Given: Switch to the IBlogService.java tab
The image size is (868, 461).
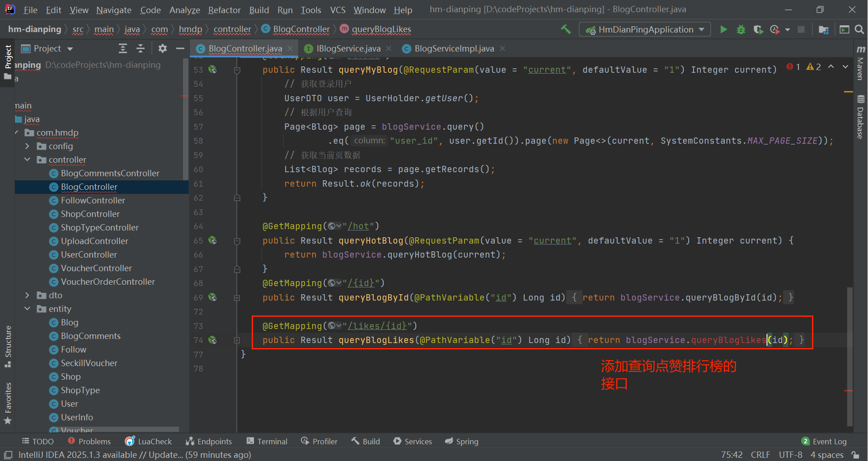Looking at the screenshot, I should (348, 48).
